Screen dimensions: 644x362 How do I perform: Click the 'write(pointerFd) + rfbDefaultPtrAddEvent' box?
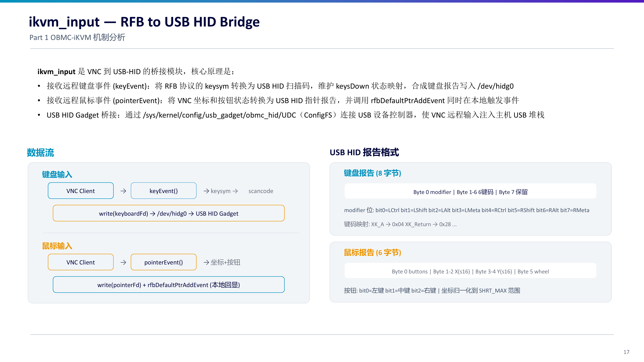tap(169, 285)
